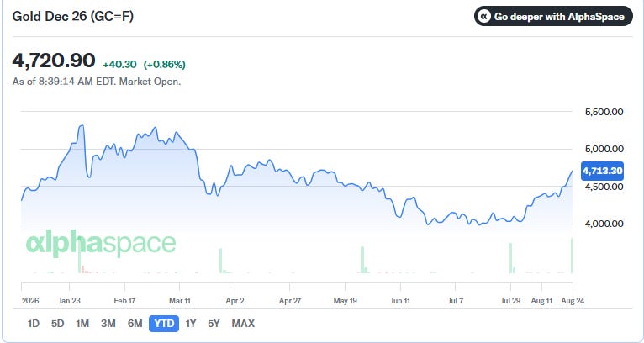This screenshot has height=343, width=644.
Task: Click the May 19 date label
Action: (345, 301)
